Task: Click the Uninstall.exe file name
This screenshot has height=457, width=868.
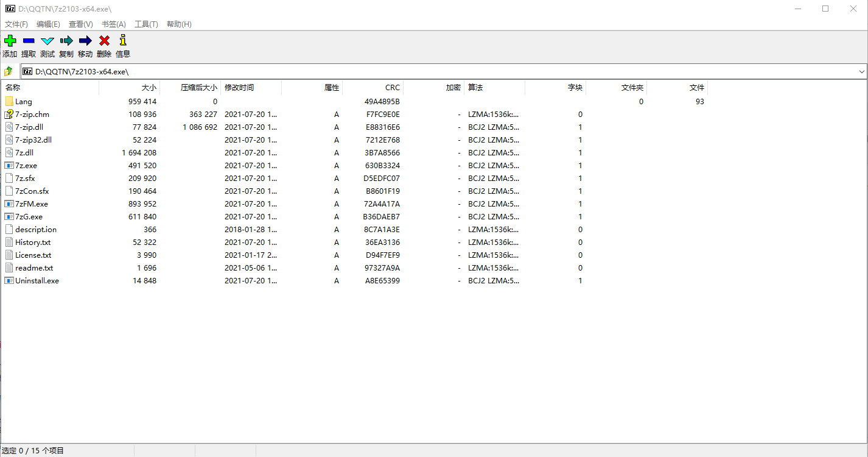Action: click(37, 281)
